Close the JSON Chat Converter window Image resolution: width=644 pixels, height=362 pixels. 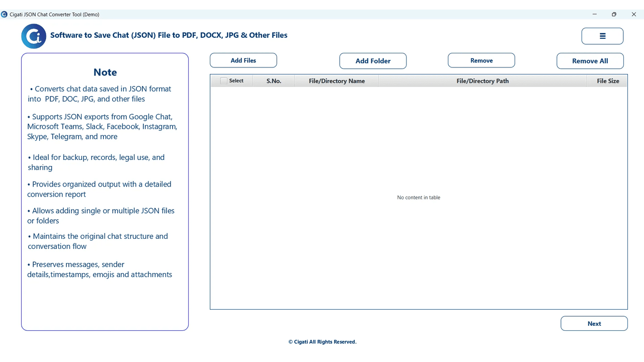(x=634, y=15)
